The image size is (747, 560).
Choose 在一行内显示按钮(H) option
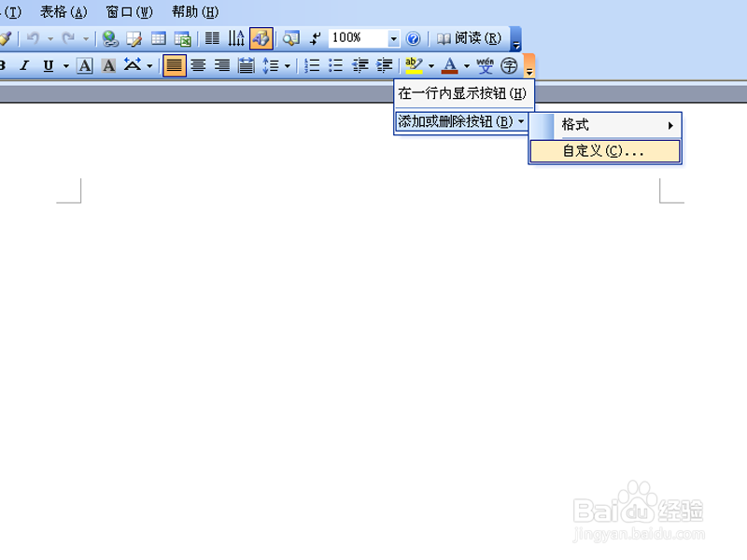click(x=462, y=93)
